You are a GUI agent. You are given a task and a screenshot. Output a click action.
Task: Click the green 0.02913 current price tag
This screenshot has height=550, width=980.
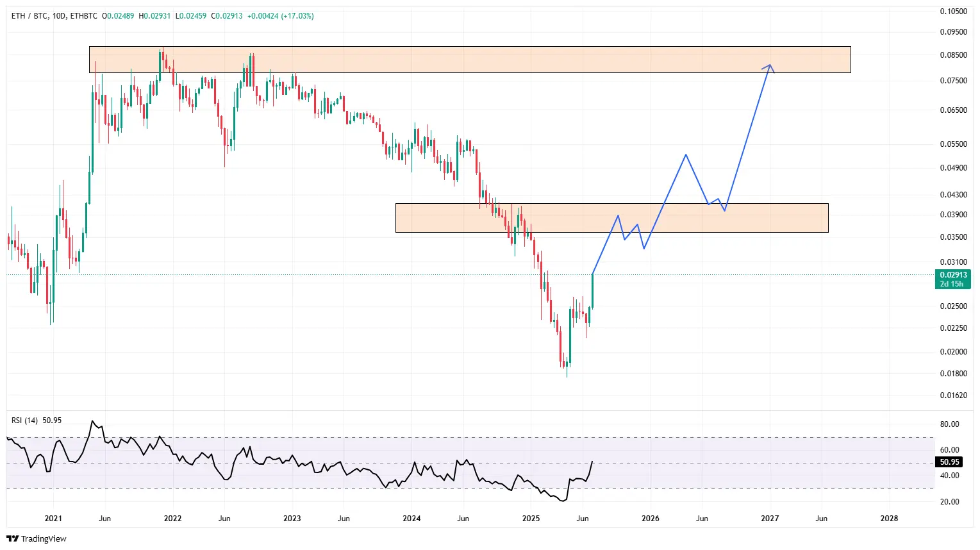tap(953, 275)
